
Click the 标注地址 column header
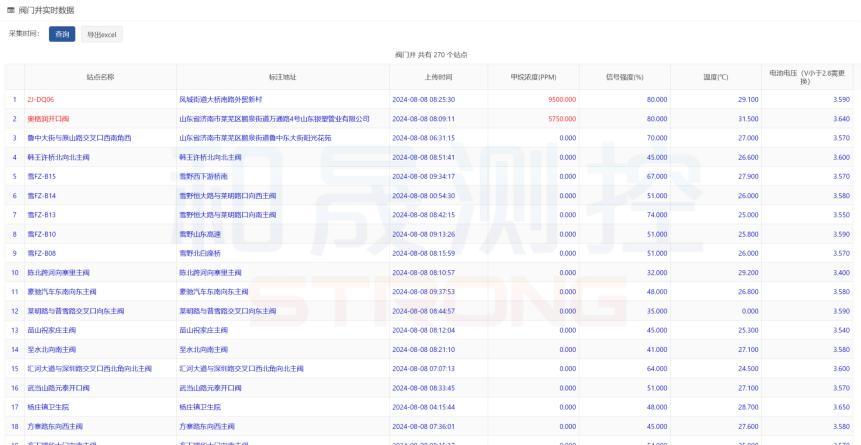283,77
